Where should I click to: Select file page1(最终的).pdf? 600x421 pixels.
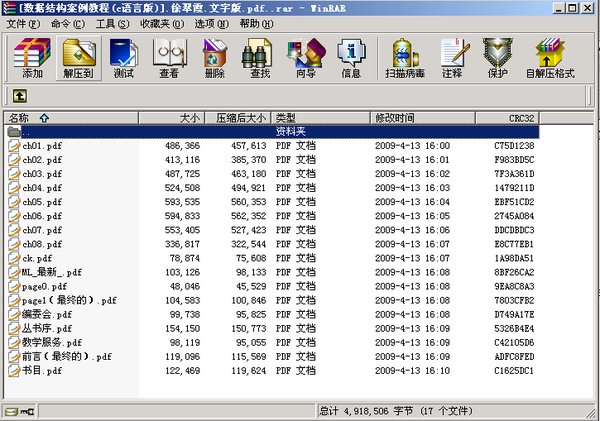tap(69, 300)
